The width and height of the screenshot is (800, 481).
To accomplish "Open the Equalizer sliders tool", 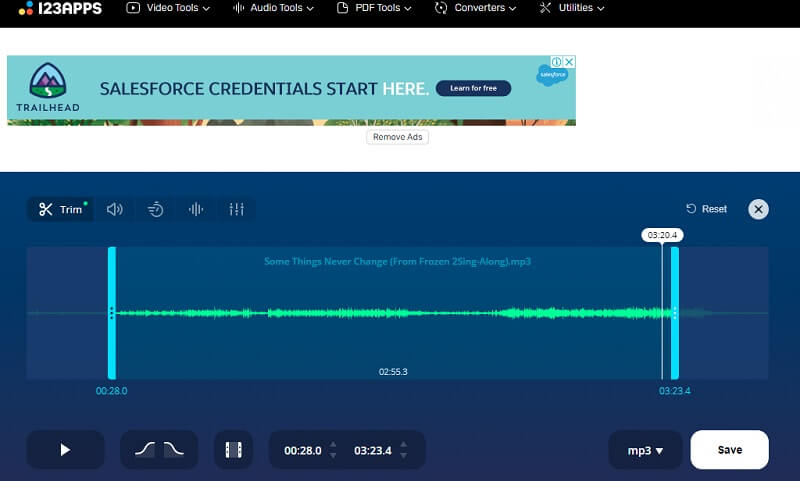I will (236, 209).
